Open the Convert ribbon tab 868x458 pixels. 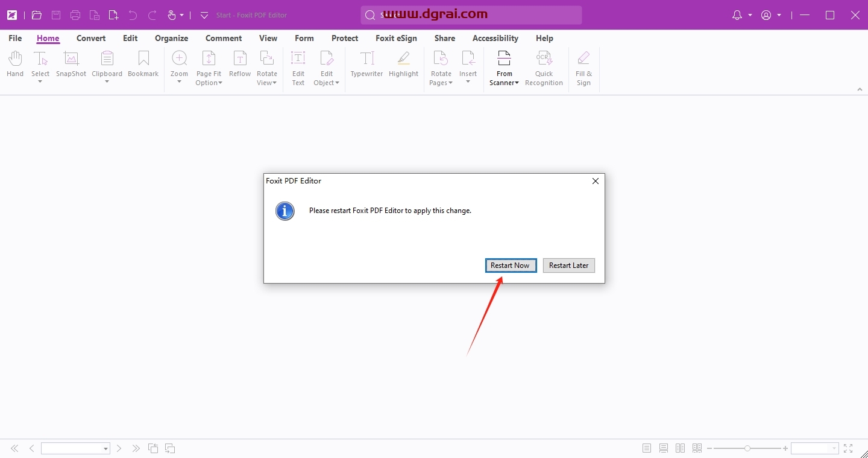(x=91, y=38)
